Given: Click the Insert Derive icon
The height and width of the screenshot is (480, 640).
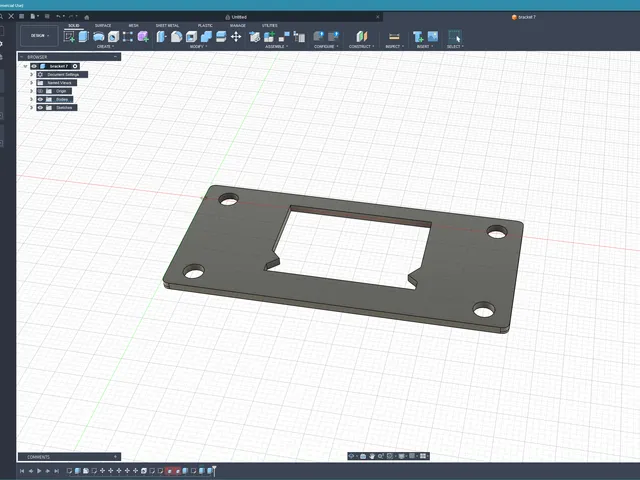Looking at the screenshot, I should coord(418,37).
